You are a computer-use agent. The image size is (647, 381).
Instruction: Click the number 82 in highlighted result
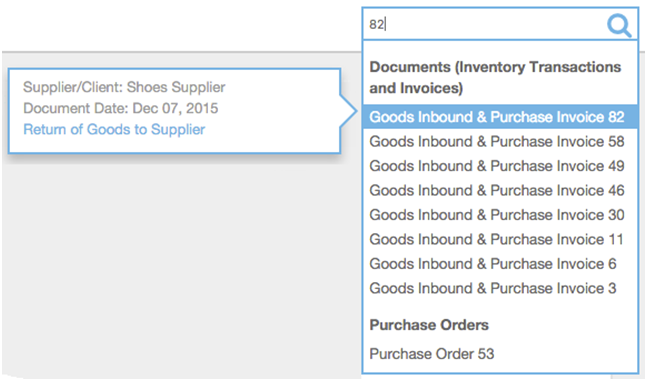pos(616,117)
